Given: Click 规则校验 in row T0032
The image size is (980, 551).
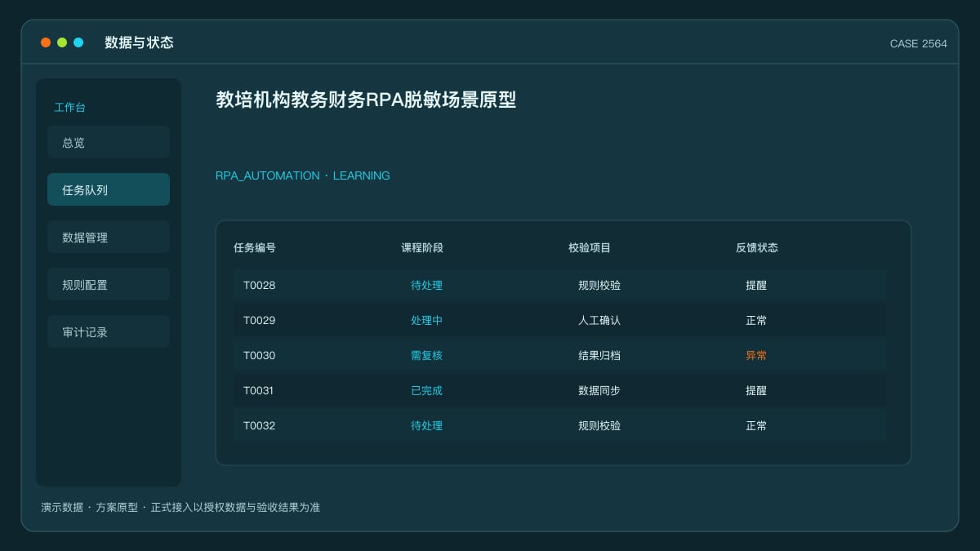Looking at the screenshot, I should 599,425.
